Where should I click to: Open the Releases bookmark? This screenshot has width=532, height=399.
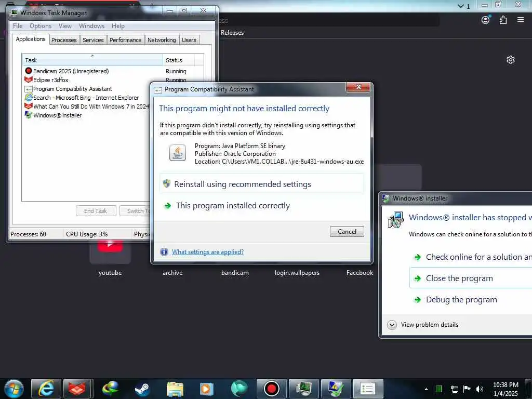[x=232, y=33]
